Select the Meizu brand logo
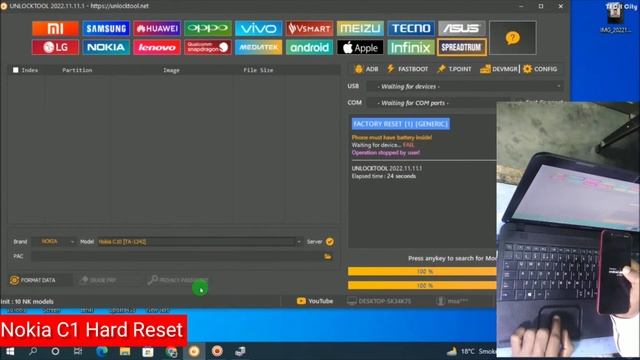640x360 pixels. (x=360, y=28)
